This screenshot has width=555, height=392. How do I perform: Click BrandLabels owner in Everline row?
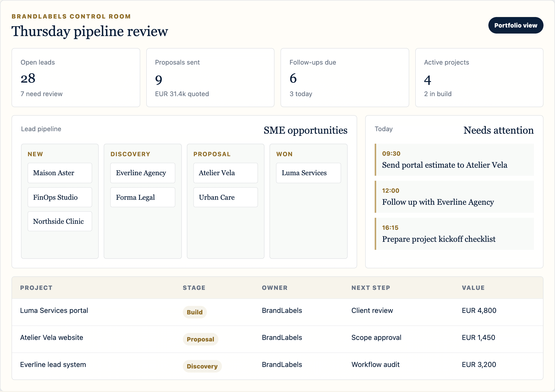coord(282,364)
